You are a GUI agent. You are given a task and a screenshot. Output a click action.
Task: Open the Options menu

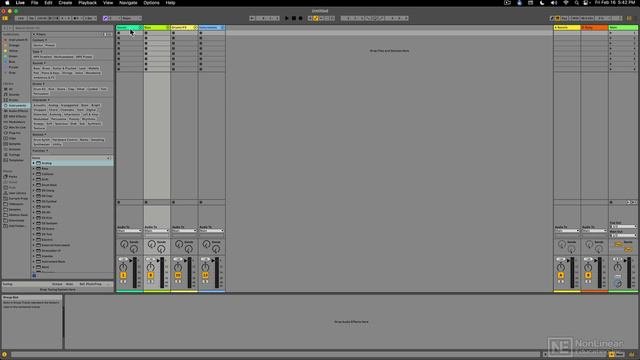coord(151,3)
